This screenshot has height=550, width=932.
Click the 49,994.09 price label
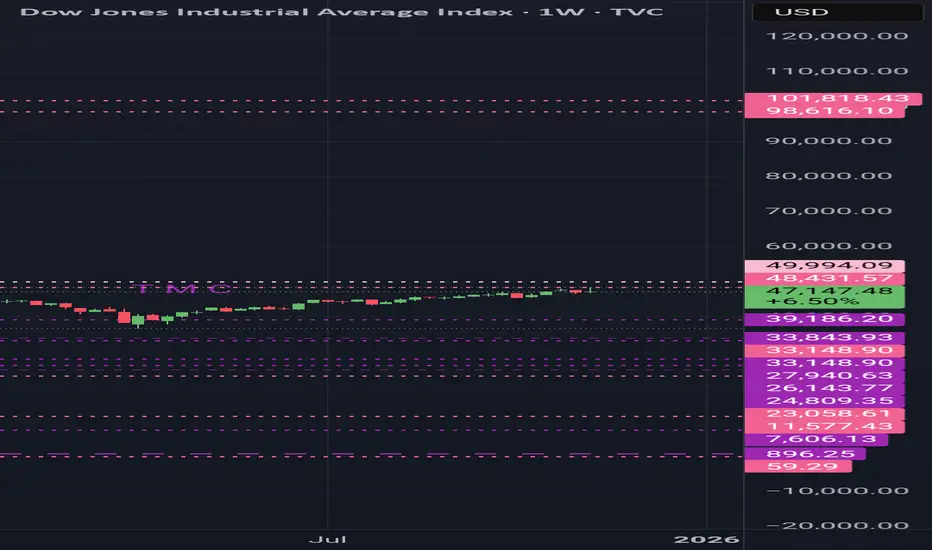click(x=824, y=266)
